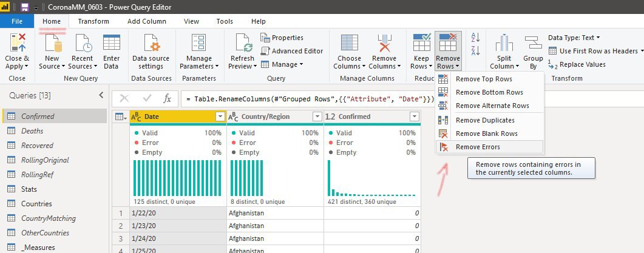Sort descending with the Z-A icon
The width and height of the screenshot is (644, 253).
[x=475, y=51]
